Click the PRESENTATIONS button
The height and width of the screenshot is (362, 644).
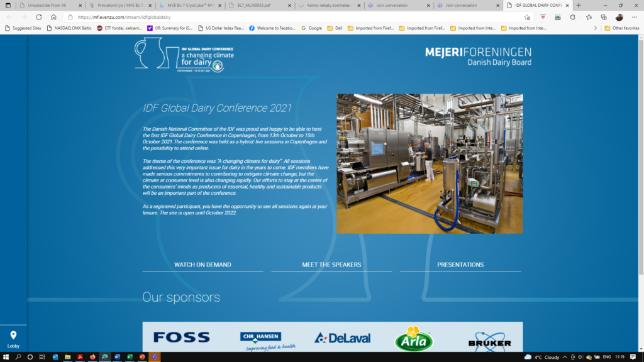(460, 265)
